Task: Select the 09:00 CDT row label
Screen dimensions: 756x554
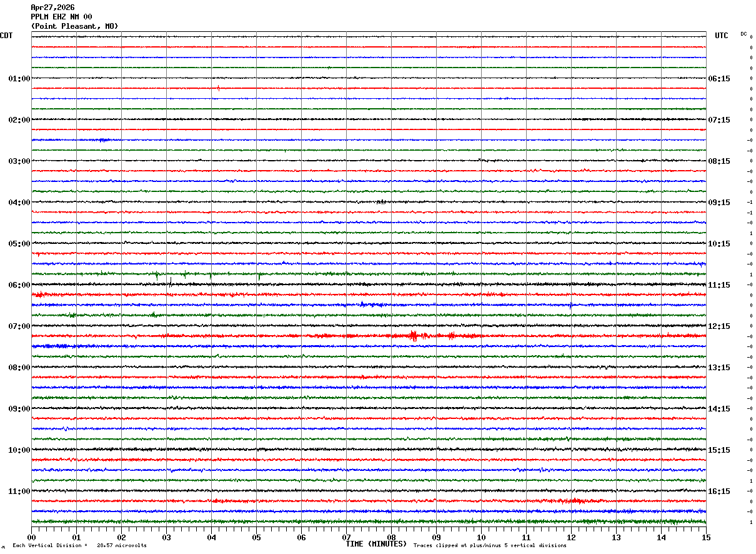Action: 19,409
